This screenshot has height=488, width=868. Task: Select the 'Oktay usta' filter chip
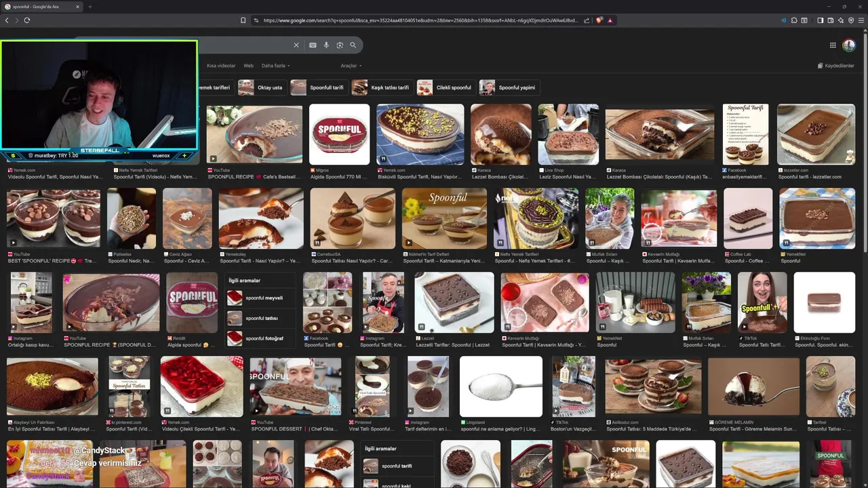(261, 87)
